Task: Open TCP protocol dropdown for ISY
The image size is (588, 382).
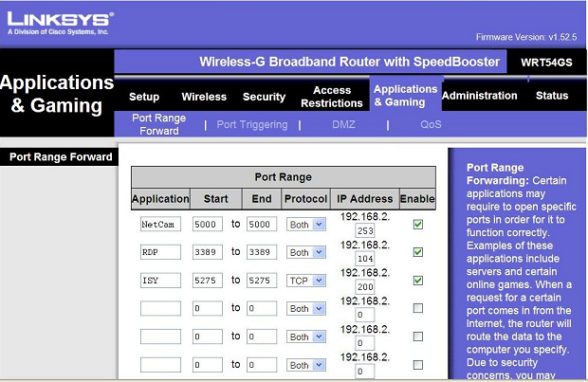Action: pos(306,281)
